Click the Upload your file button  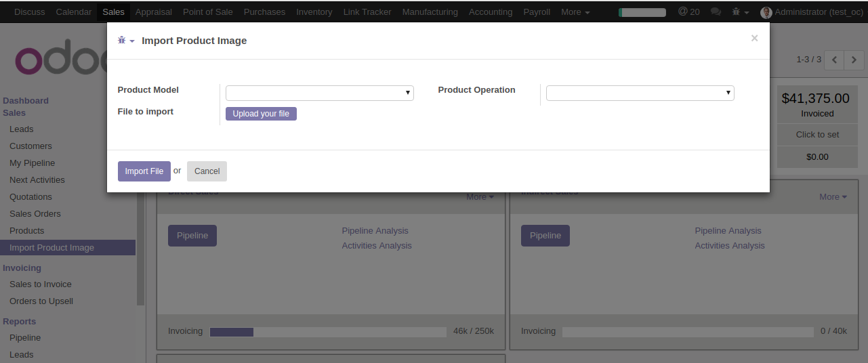point(261,114)
